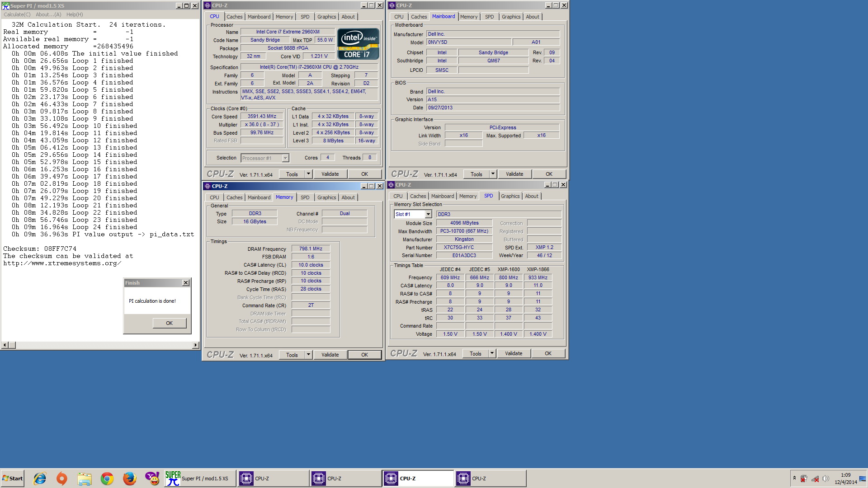Launch Google Chrome from taskbar
Image resolution: width=868 pixels, height=488 pixels.
point(107,479)
